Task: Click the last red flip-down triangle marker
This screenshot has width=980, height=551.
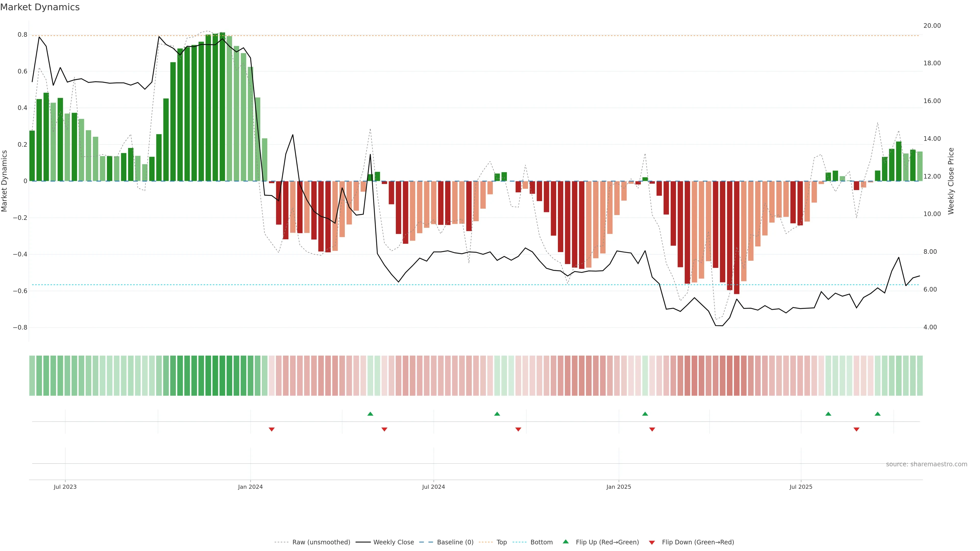Action: (856, 429)
